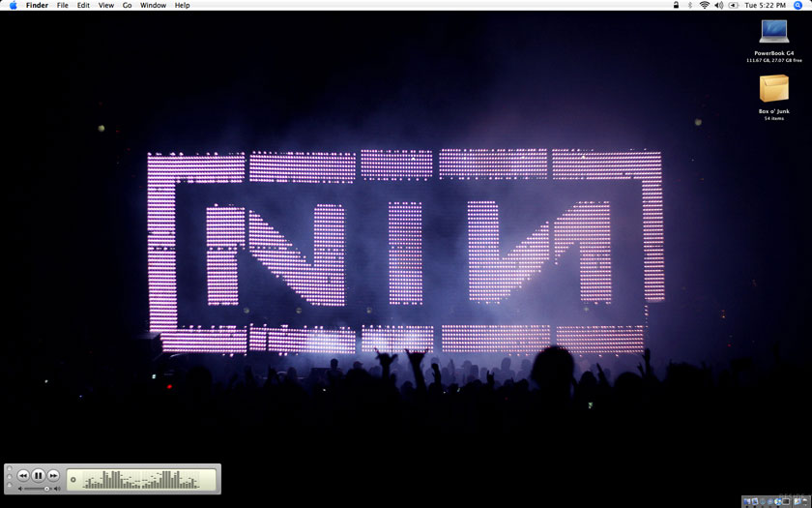This screenshot has height=508, width=812.
Task: Minimize the iTunes mini player window
Action: click(x=10, y=477)
